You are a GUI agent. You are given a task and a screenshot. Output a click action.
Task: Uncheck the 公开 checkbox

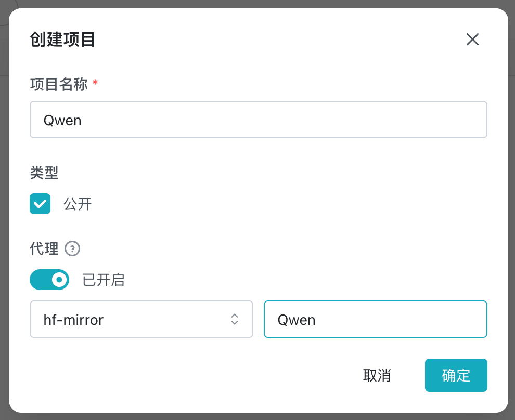point(40,204)
